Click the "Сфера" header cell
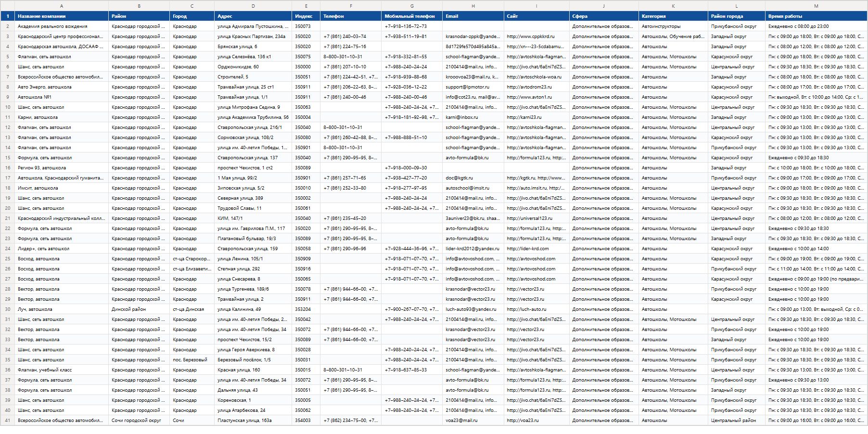The image size is (868, 434). [604, 16]
